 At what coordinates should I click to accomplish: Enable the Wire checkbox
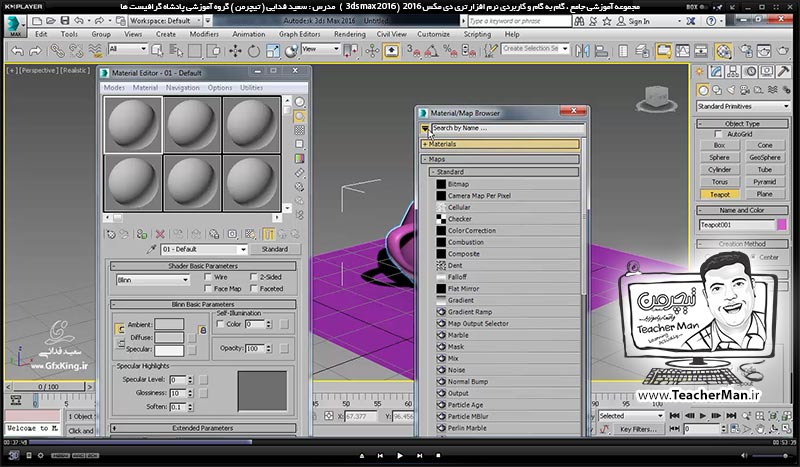point(208,277)
